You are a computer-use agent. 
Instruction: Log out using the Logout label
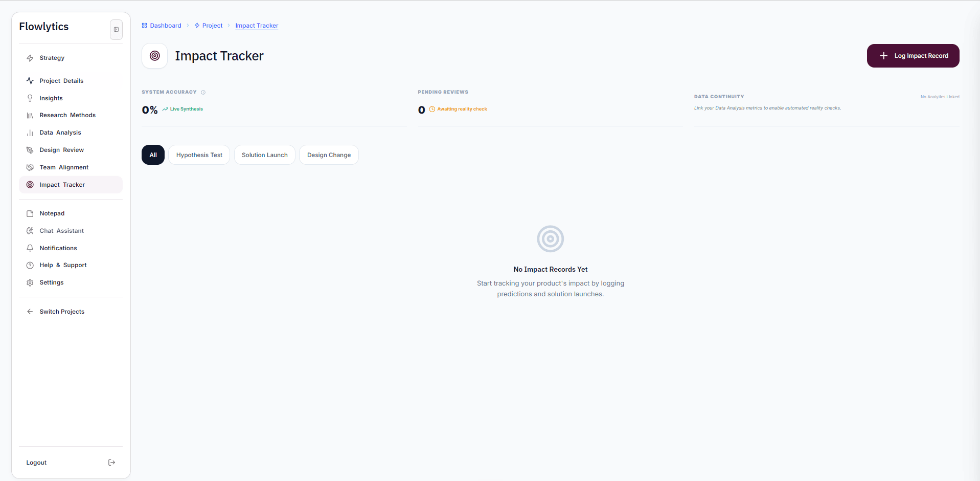pyautogui.click(x=36, y=463)
